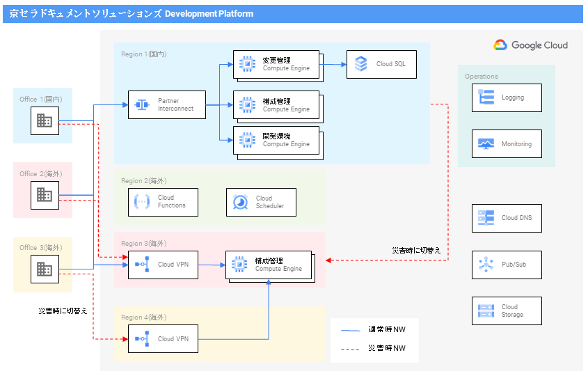Viewport: 588px width, 376px height.
Task: Select the 変更管理 Compute Engine chip icon
Action: pyautogui.click(x=246, y=64)
